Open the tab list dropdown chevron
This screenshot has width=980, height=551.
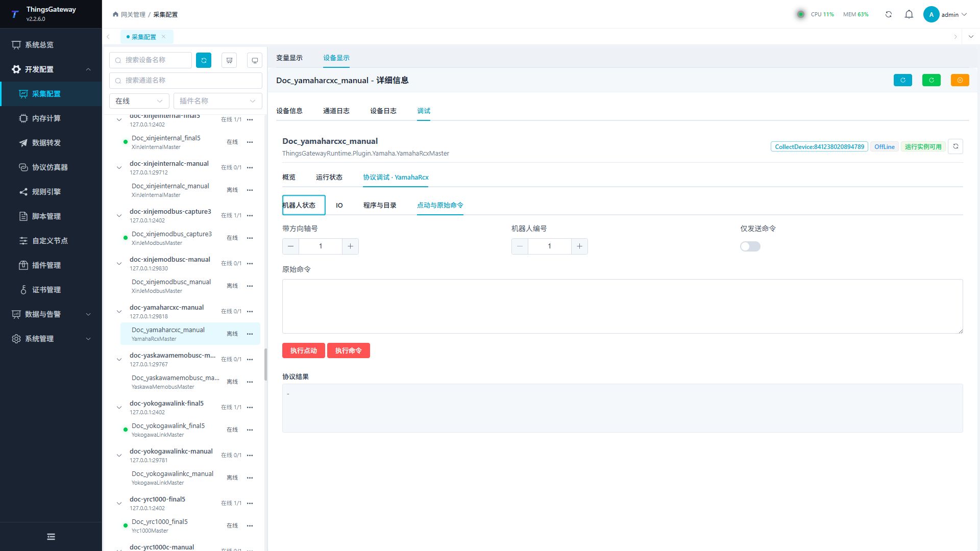(x=971, y=37)
